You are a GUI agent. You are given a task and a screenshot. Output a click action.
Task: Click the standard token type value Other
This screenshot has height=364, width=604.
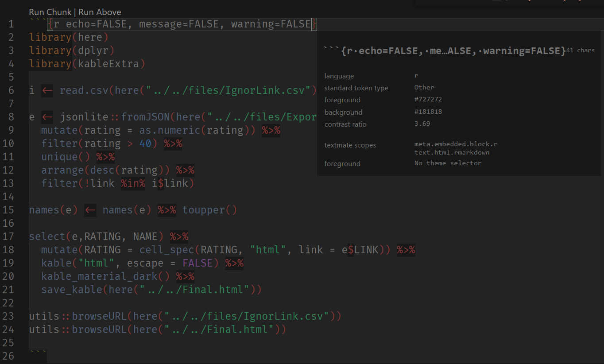pos(424,88)
